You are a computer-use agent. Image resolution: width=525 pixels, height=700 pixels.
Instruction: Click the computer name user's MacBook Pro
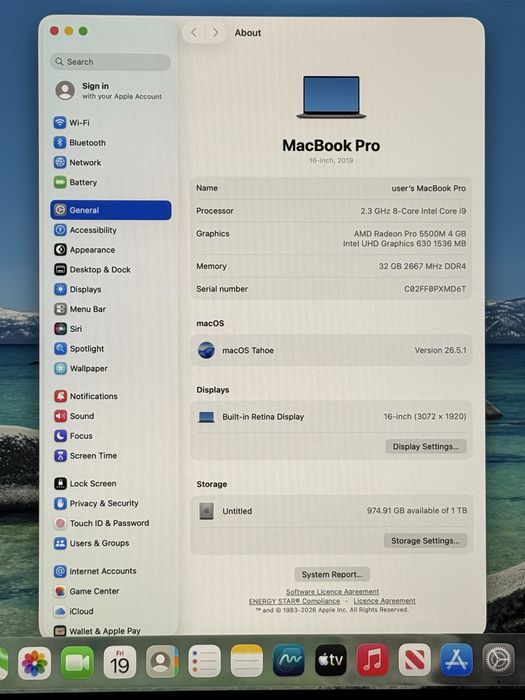(429, 188)
